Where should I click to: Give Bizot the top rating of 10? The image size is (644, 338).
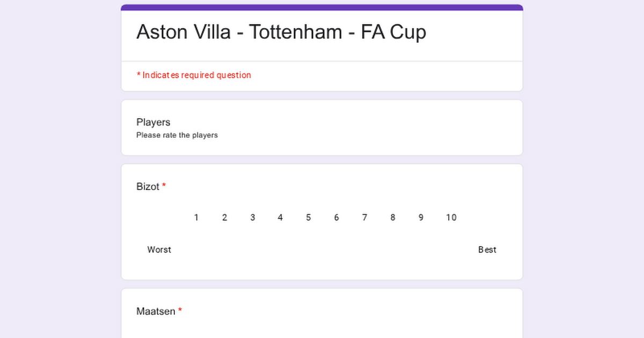coord(451,217)
